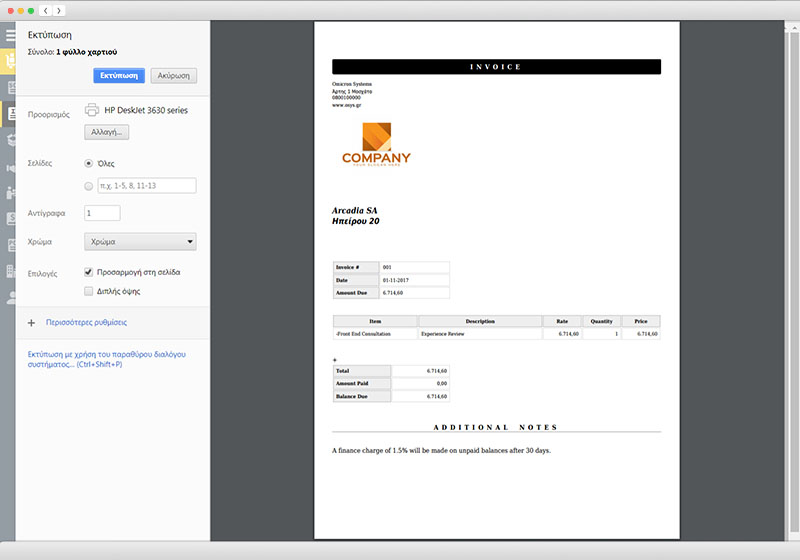Select the yellow highlighted sidebar icon

coord(10,61)
